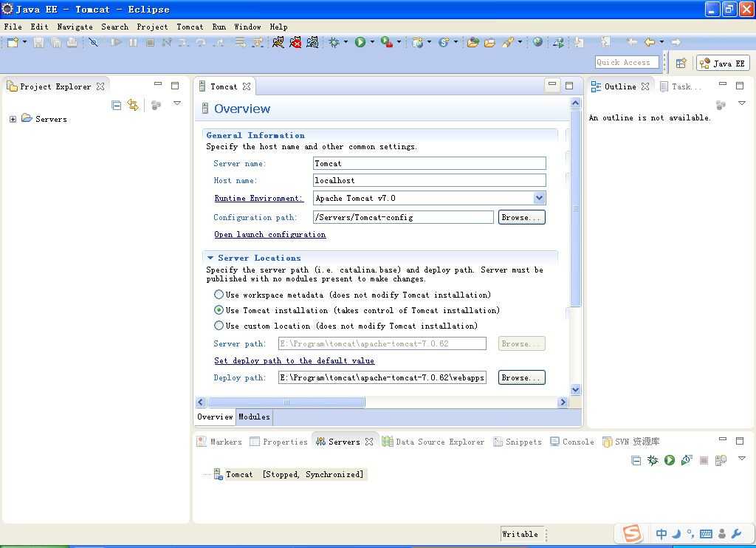Collapse all icon in Servers view toolbar
756x548 pixels.
[x=636, y=460]
